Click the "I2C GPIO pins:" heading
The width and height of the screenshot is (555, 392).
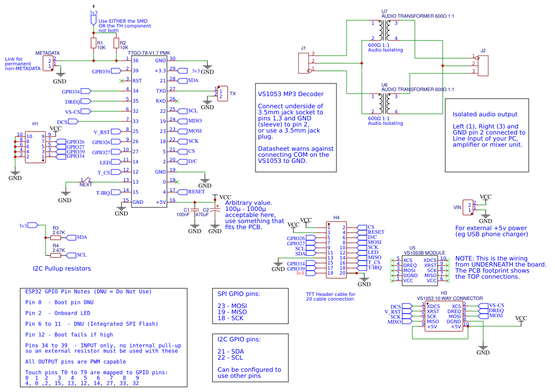point(239,339)
